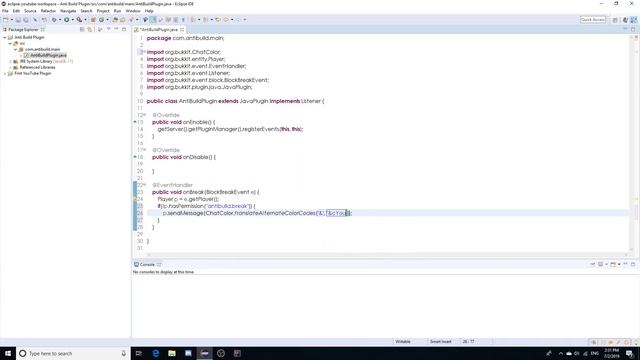Click the green Run button in toolbar
640x360 pixels.
tap(67, 20)
